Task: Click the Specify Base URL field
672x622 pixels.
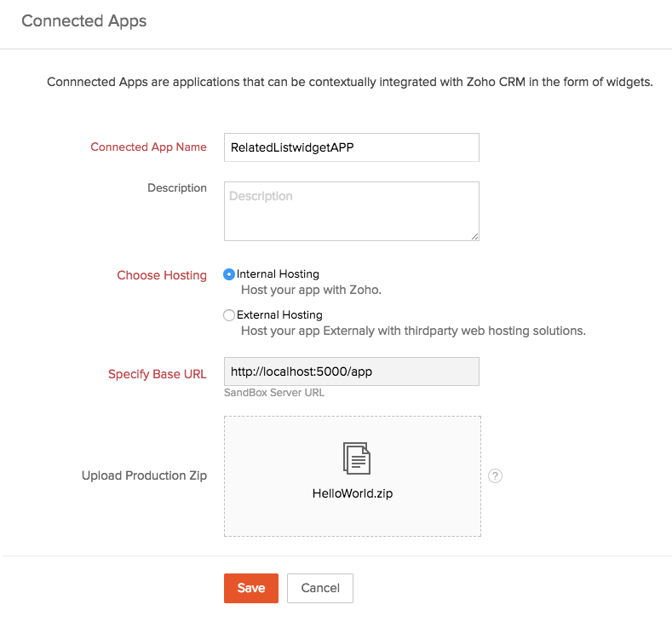Action: click(351, 372)
